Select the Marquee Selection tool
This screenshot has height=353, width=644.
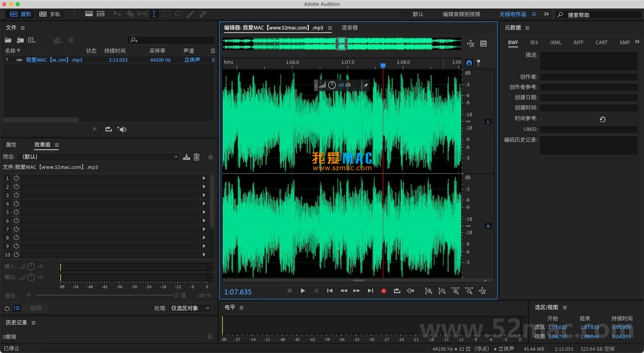(166, 14)
